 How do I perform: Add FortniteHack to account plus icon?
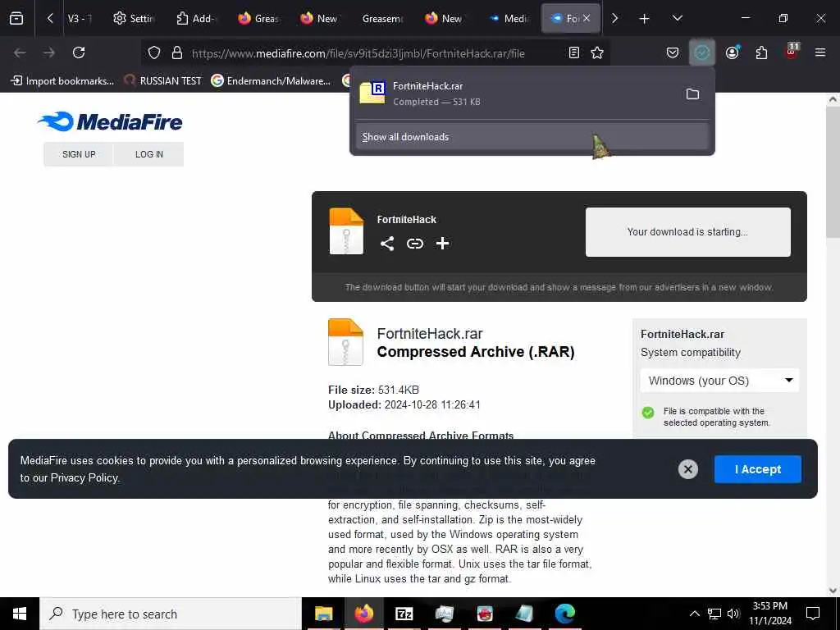[x=442, y=244]
